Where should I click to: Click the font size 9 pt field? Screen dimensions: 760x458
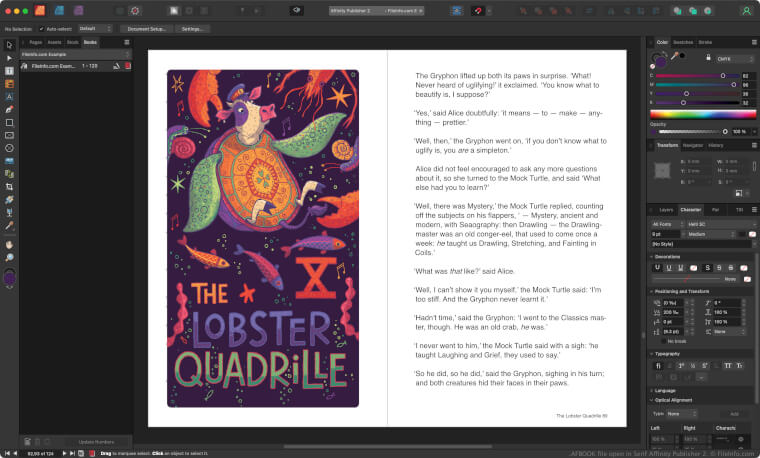click(665, 234)
